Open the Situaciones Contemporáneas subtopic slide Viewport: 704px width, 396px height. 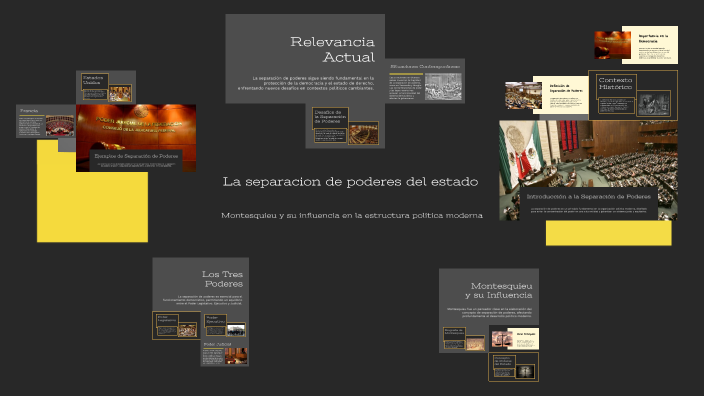pos(425,81)
